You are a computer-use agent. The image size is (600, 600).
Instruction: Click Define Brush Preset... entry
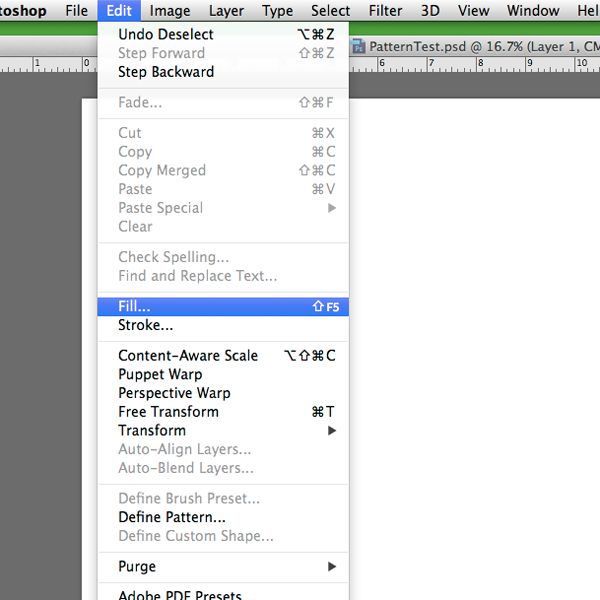[x=223, y=499]
